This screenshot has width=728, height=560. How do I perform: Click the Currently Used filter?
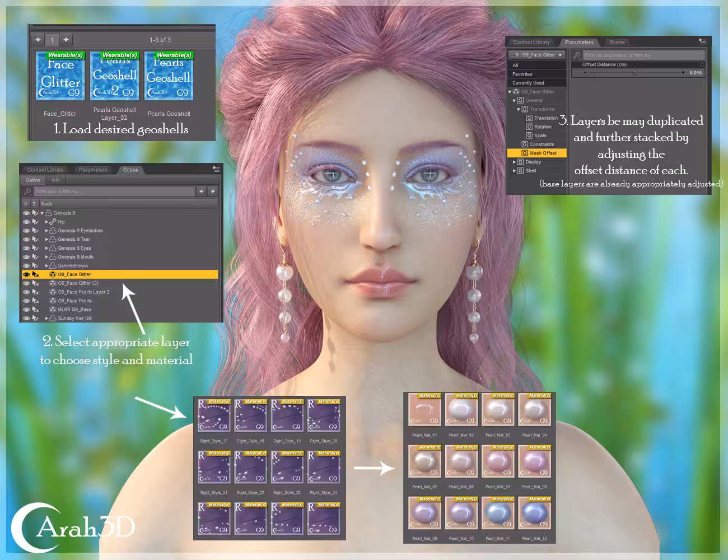537,83
